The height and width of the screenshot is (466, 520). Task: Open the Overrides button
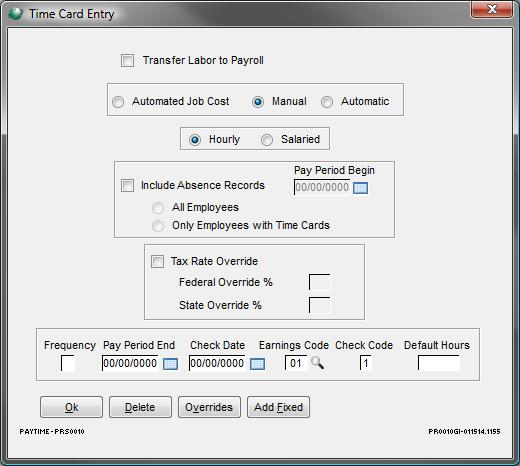point(209,407)
